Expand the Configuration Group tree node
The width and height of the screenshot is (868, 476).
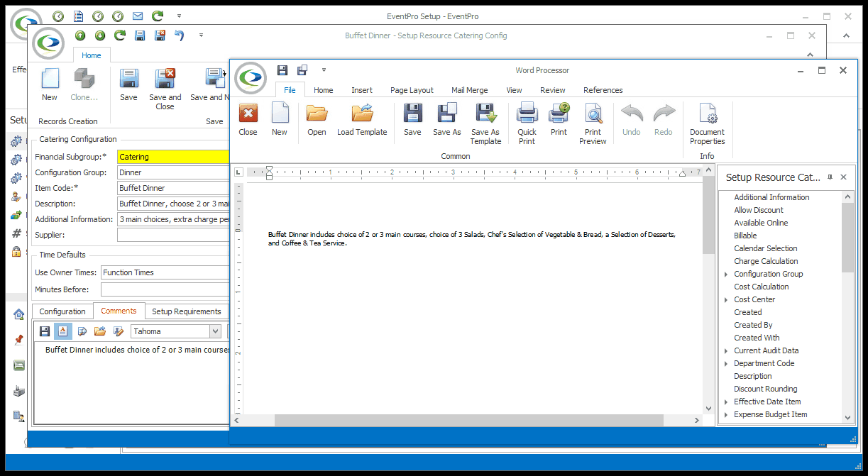(x=726, y=275)
